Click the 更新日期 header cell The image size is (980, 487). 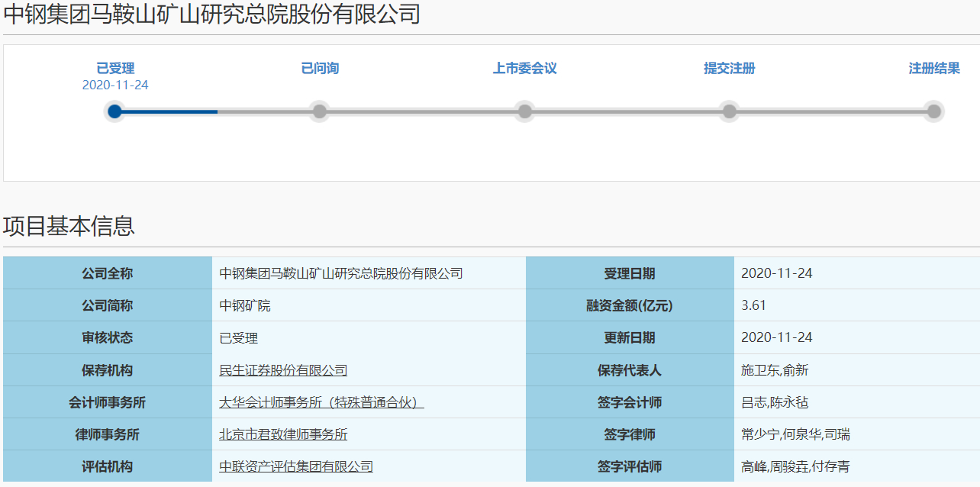630,337
